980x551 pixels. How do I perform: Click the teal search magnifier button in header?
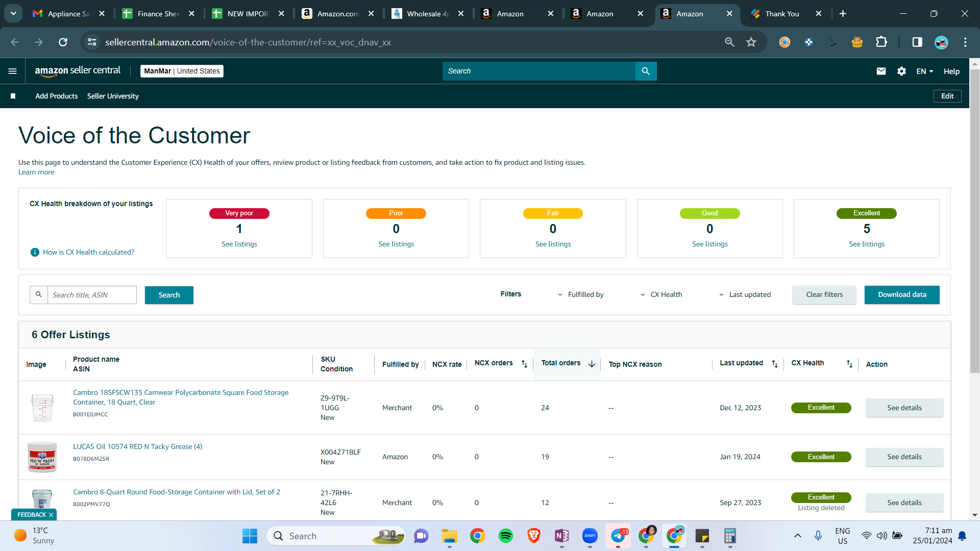646,71
